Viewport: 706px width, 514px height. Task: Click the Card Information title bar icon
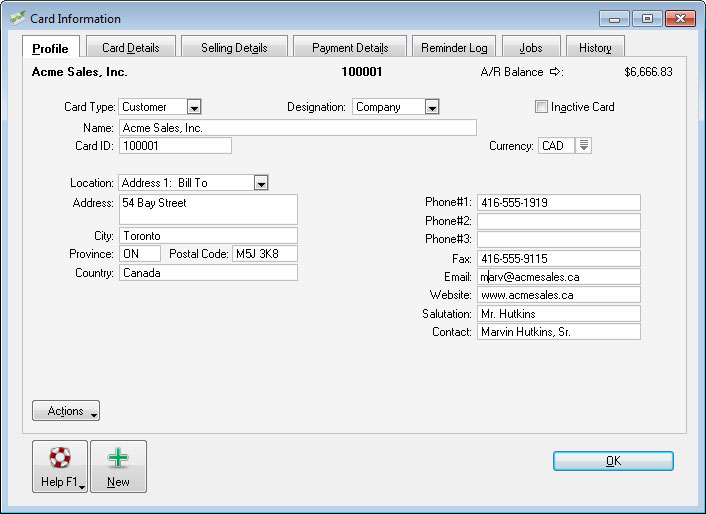pos(18,18)
